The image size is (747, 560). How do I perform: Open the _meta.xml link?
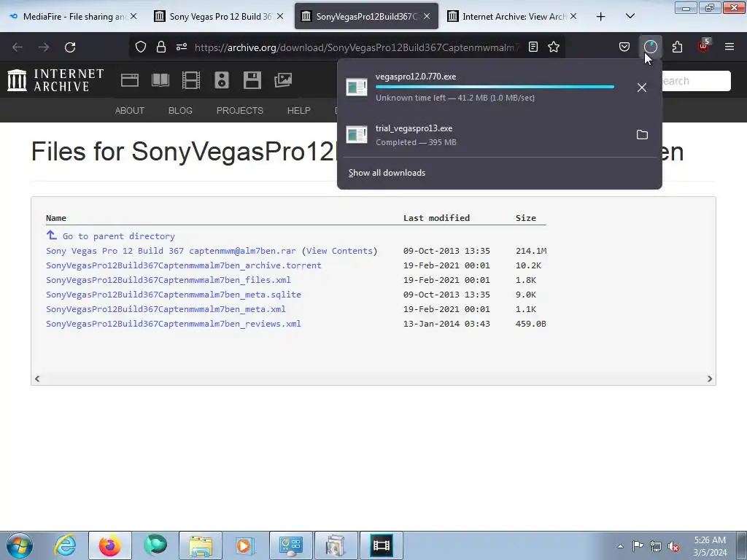pyautogui.click(x=166, y=309)
